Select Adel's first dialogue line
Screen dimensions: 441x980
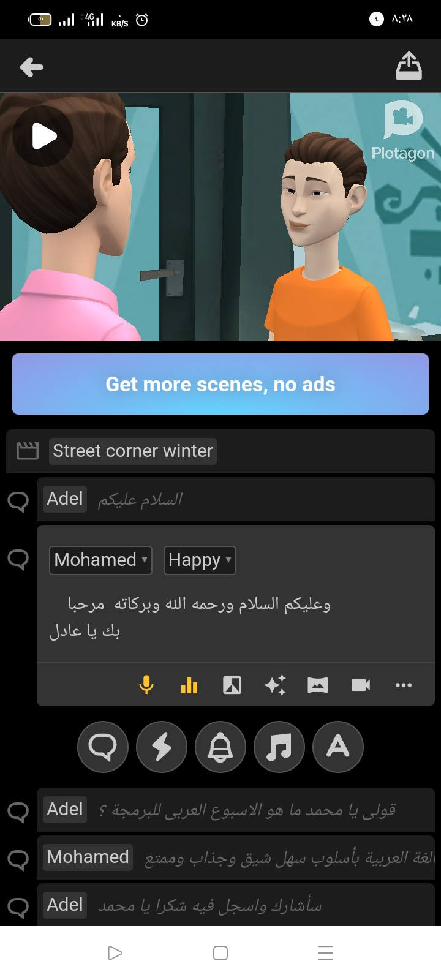(x=236, y=499)
